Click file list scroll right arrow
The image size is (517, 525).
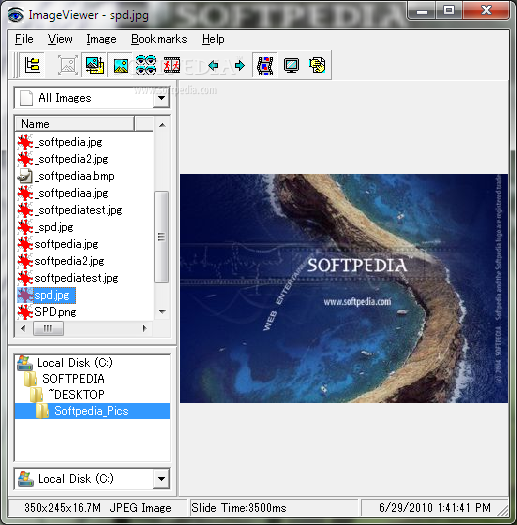click(144, 328)
